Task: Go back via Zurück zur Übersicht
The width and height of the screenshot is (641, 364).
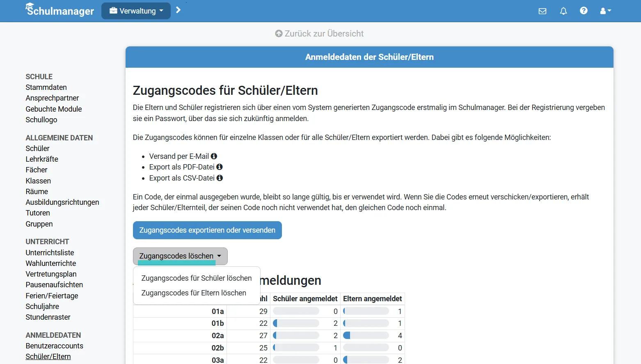Action: [x=319, y=34]
